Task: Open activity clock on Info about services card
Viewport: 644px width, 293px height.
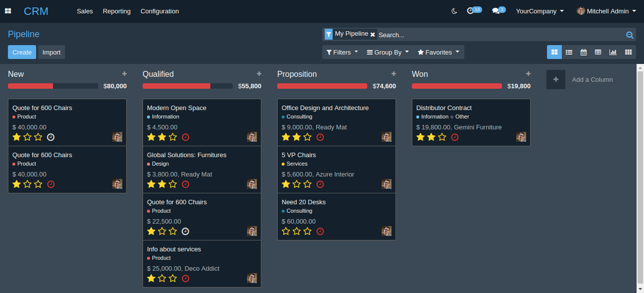Action: tap(186, 279)
